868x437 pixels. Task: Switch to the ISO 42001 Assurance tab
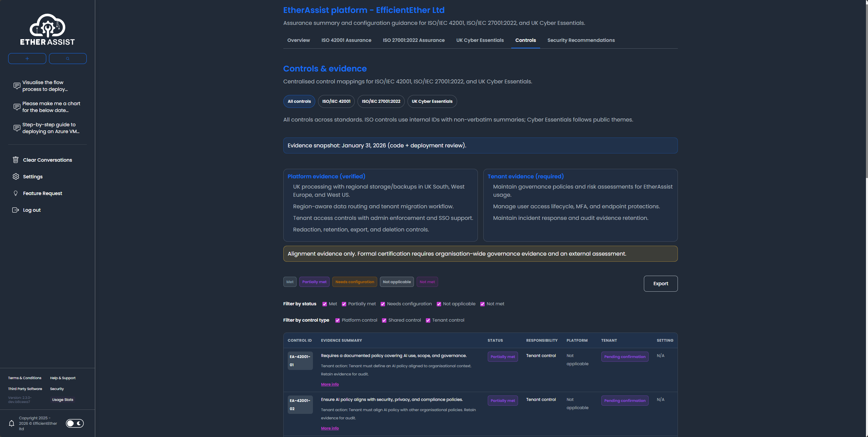[x=346, y=40]
